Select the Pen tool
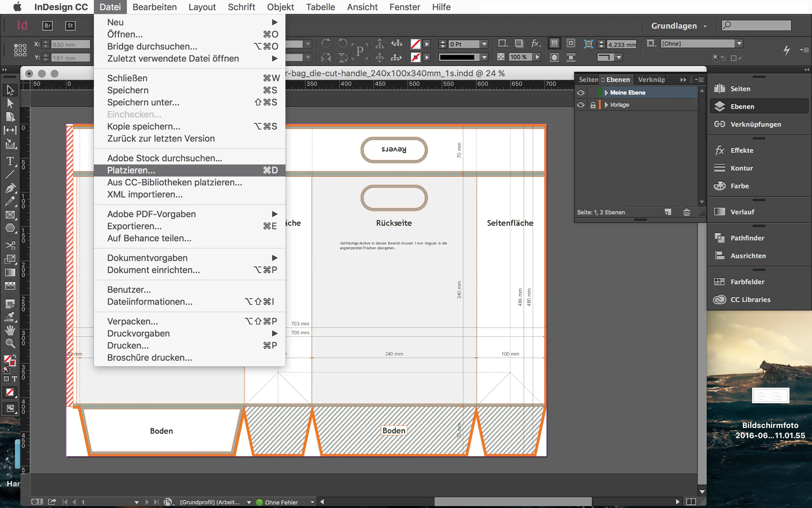Image resolution: width=812 pixels, height=508 pixels. pos(10,188)
